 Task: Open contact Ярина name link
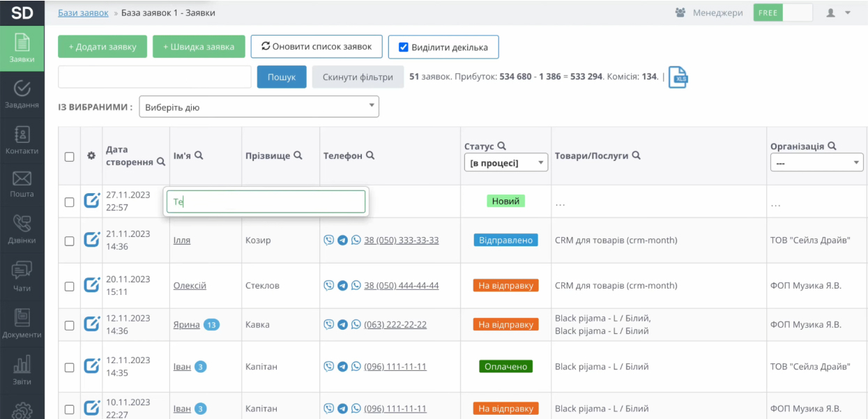(187, 324)
